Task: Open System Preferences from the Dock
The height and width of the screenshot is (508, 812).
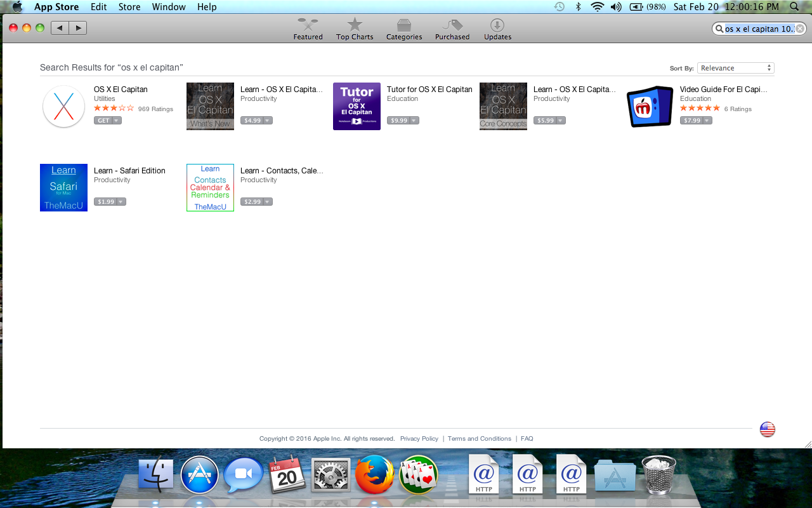Action: pos(331,475)
